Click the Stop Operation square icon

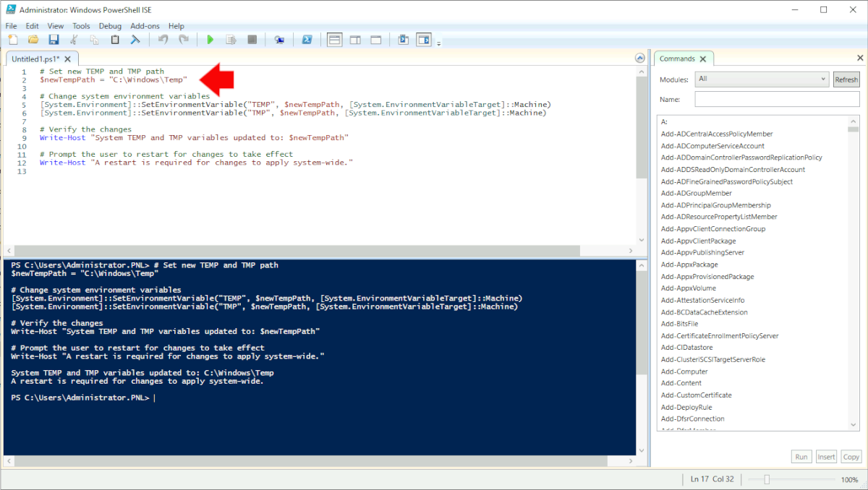click(252, 40)
